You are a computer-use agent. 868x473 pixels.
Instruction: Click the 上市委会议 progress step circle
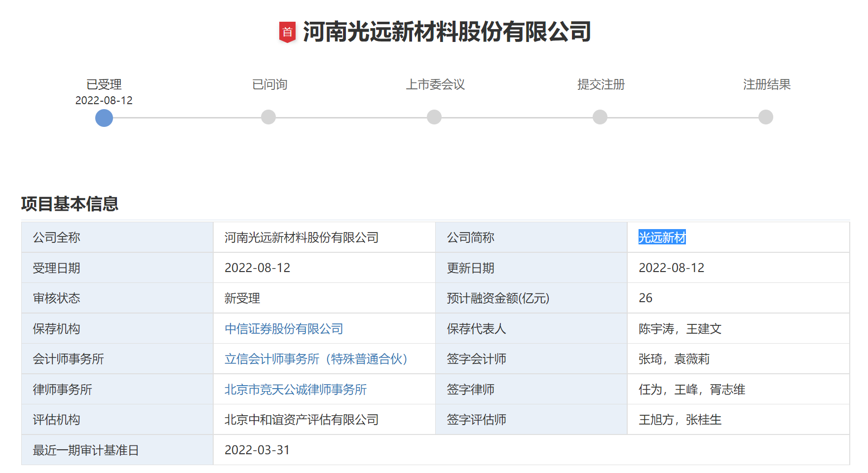[x=434, y=117]
